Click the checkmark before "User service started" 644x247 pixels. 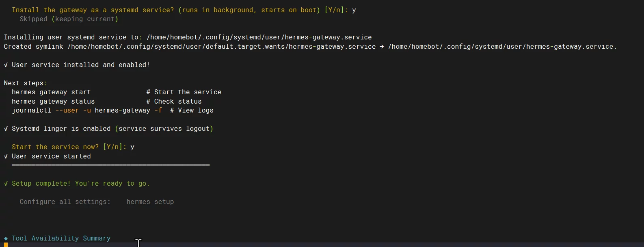[6, 156]
